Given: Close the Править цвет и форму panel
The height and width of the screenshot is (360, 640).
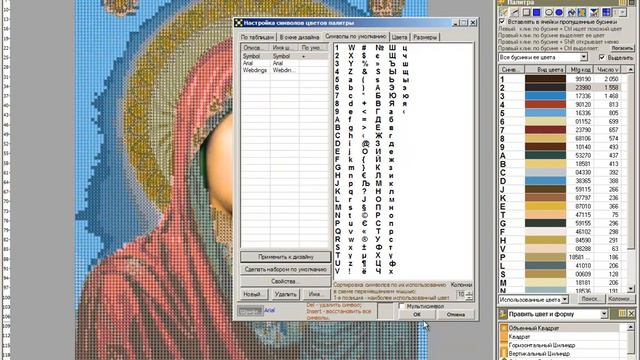Looking at the screenshot, I should click(631, 313).
